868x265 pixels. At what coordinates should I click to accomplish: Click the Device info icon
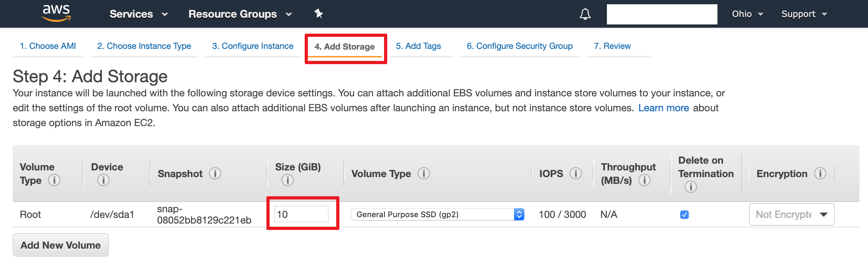pos(103,180)
